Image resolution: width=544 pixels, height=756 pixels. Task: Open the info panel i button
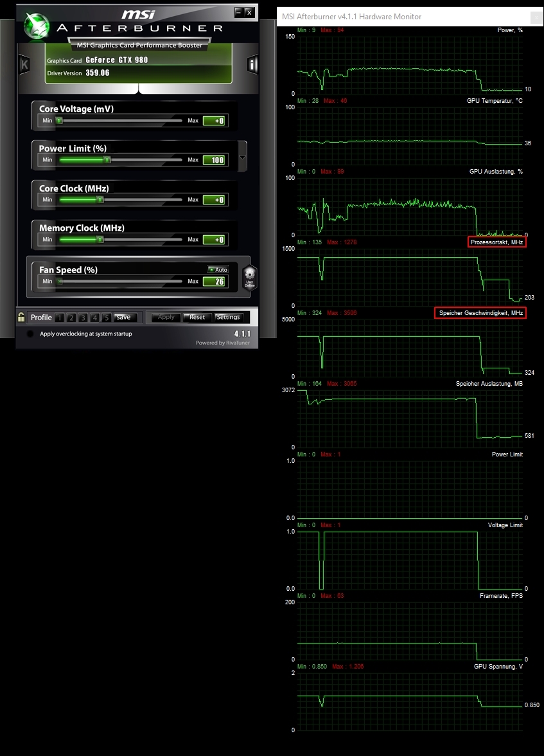point(252,64)
